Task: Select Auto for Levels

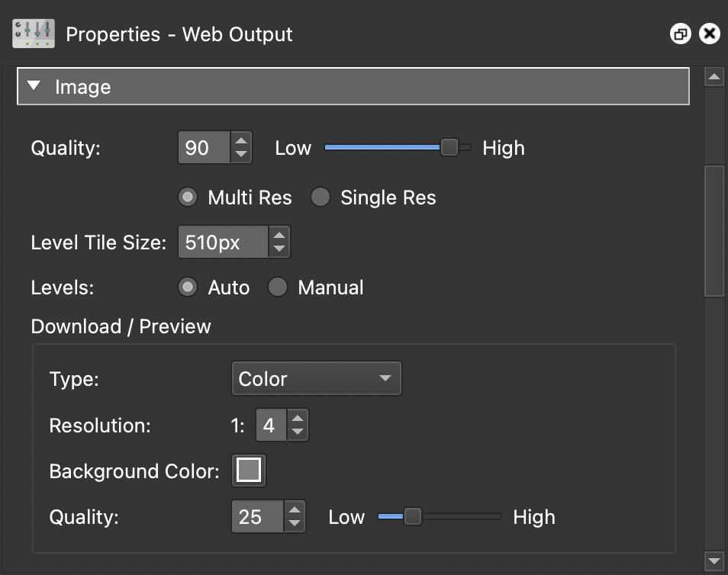Action: tap(188, 287)
